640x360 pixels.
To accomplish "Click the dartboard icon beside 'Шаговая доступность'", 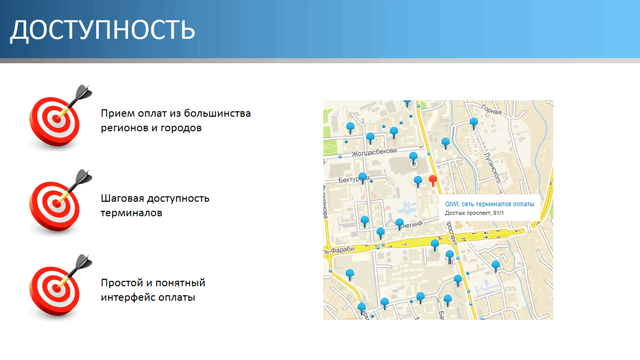I will click(60, 201).
